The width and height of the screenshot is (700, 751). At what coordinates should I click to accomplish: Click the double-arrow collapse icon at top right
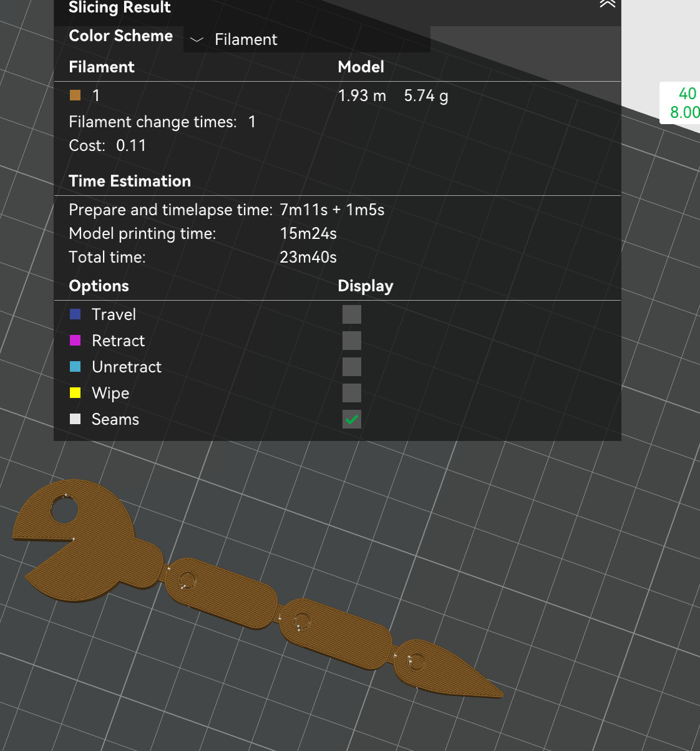[607, 5]
